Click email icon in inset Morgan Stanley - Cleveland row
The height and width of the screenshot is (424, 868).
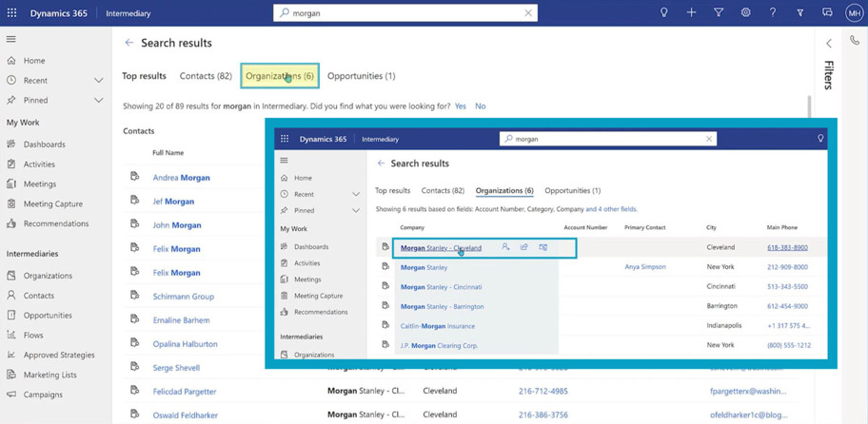point(543,248)
